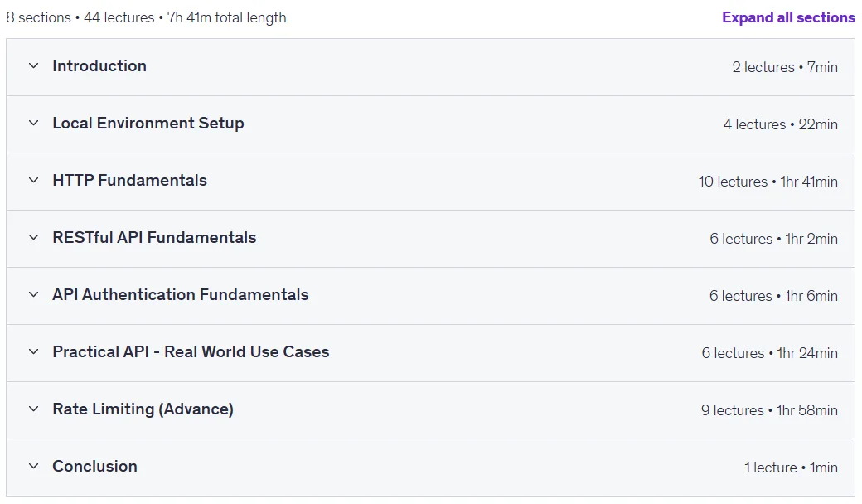Click the Conclusion section title
The width and height of the screenshot is (862, 504).
click(x=95, y=466)
